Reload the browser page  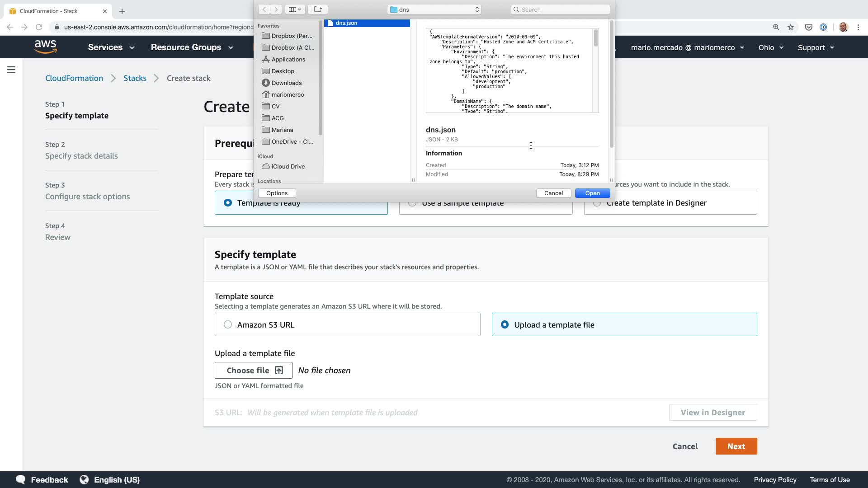click(39, 27)
